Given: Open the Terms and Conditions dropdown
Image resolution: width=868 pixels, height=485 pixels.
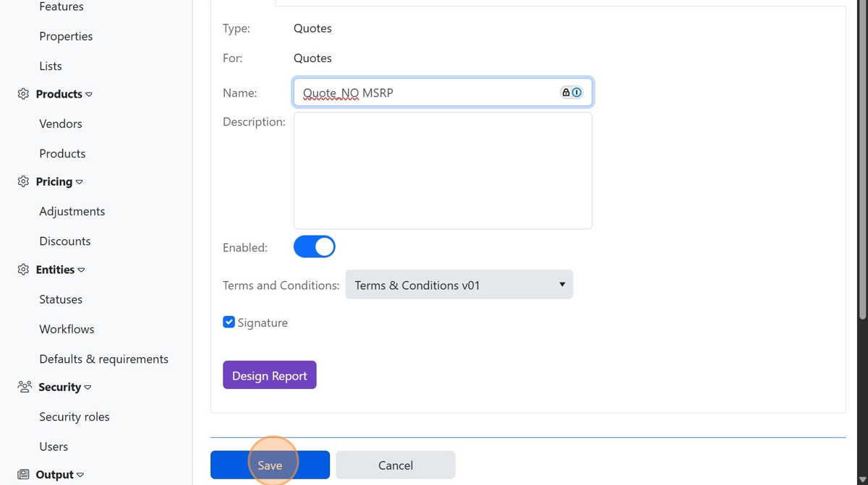Looking at the screenshot, I should pos(459,285).
